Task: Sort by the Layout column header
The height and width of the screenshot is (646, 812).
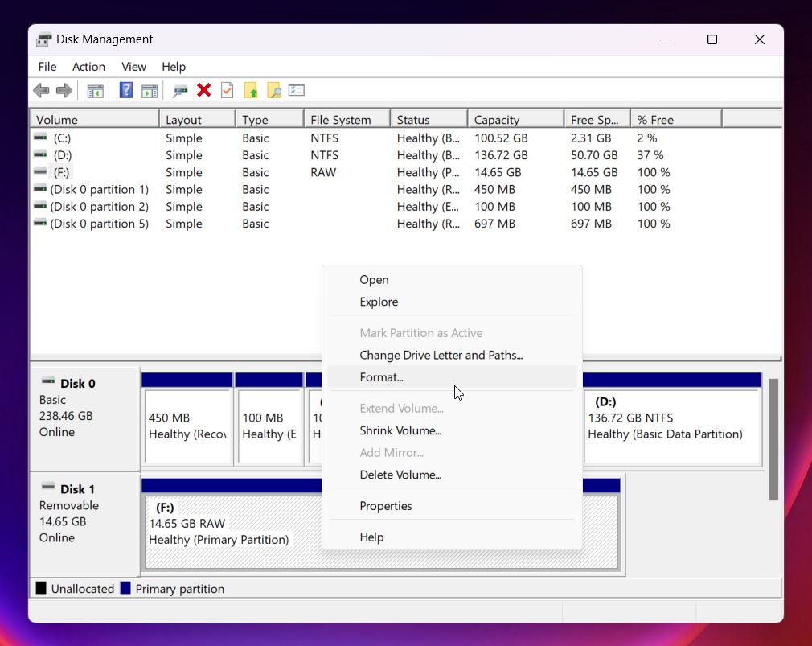Action: [197, 120]
